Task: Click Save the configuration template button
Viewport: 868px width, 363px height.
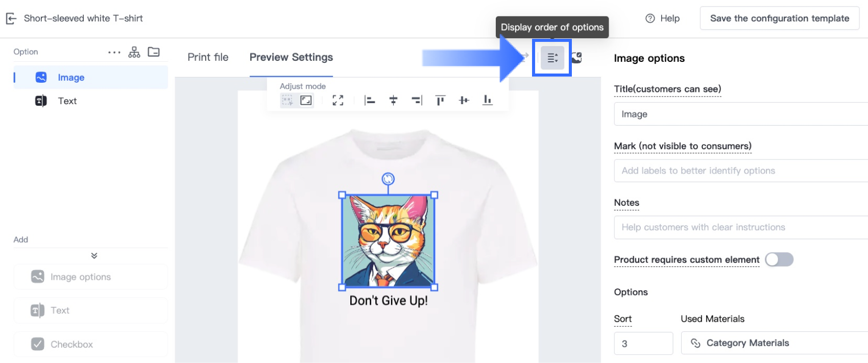Action: [x=780, y=18]
